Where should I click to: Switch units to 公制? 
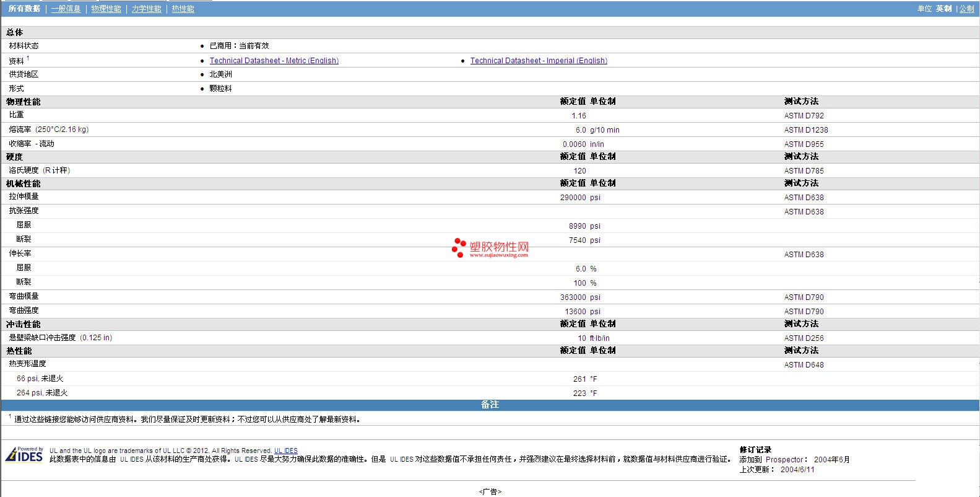(x=966, y=9)
